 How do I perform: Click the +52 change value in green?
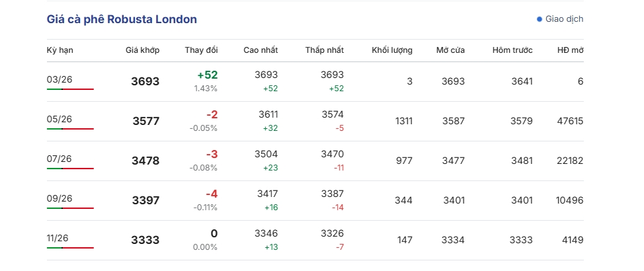207,75
